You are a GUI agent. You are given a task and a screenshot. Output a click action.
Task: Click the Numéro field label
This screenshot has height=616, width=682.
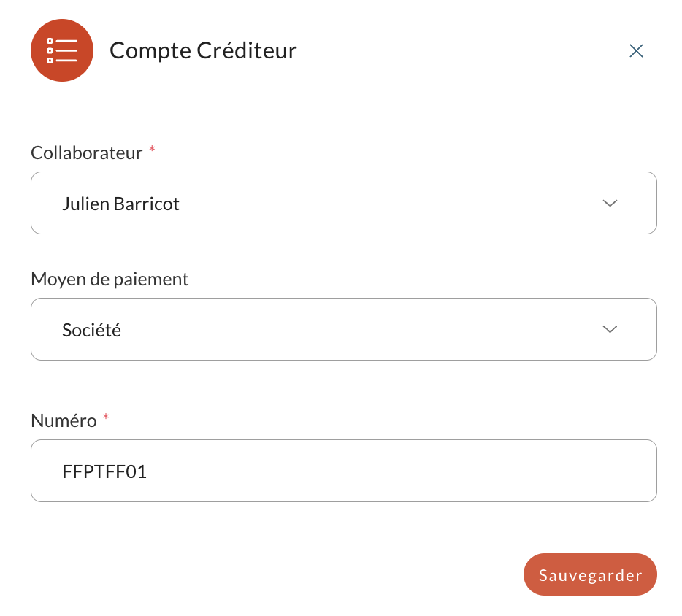(64, 421)
